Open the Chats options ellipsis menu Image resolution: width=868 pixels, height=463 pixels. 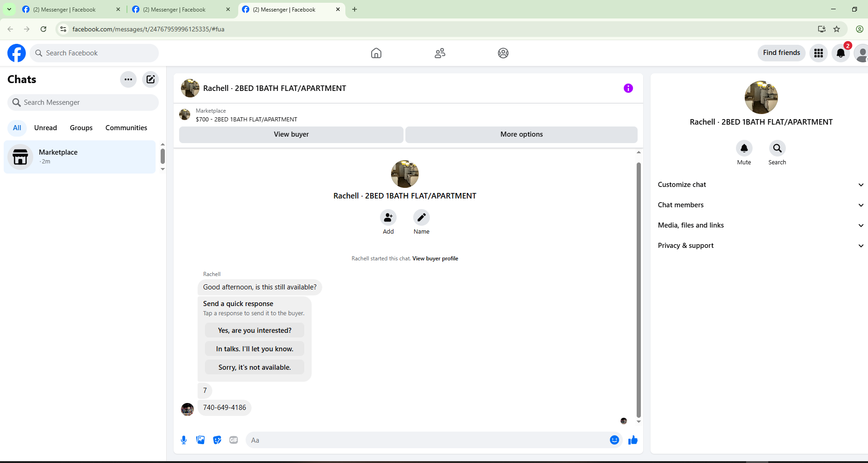click(x=128, y=79)
